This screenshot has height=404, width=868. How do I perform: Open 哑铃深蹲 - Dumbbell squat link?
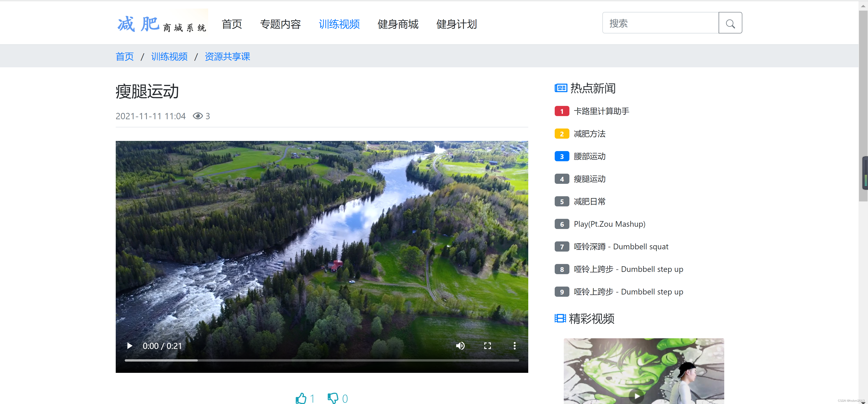coord(621,246)
